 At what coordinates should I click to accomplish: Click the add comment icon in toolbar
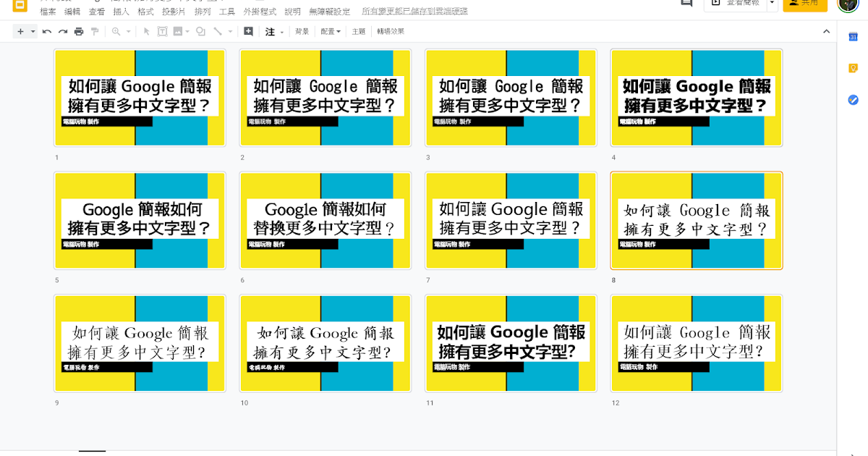[x=249, y=32]
